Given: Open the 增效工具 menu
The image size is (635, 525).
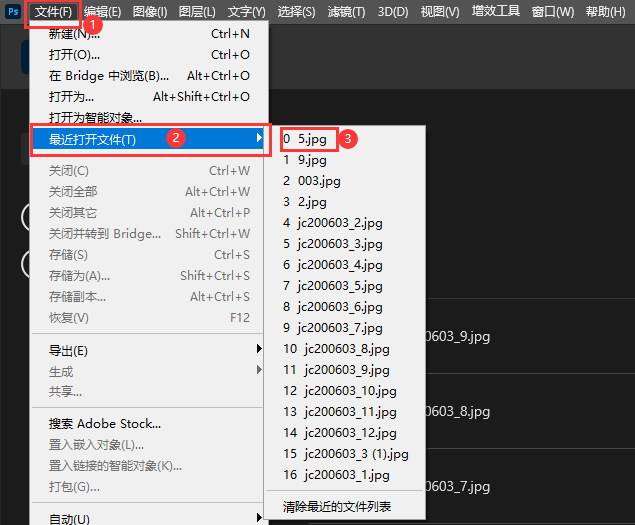Looking at the screenshot, I should coord(496,11).
